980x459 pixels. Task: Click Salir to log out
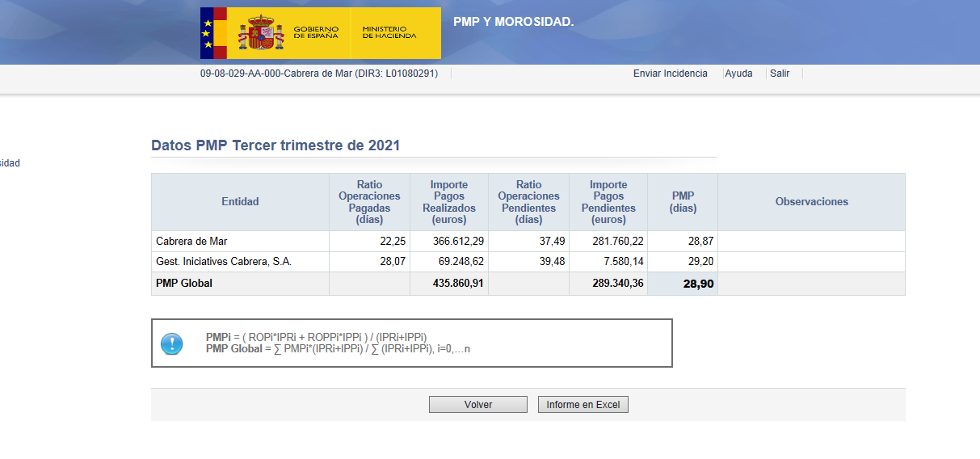click(780, 74)
